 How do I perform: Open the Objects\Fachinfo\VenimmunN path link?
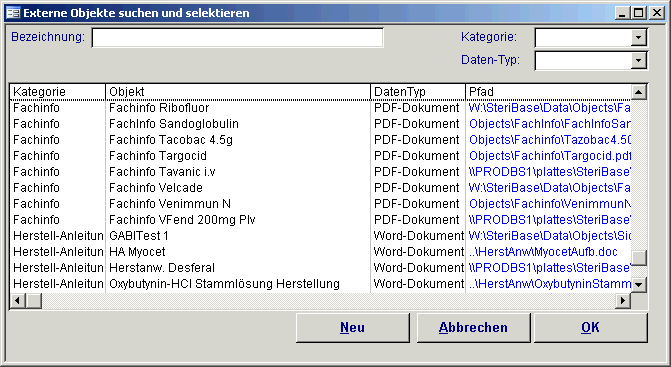click(550, 204)
